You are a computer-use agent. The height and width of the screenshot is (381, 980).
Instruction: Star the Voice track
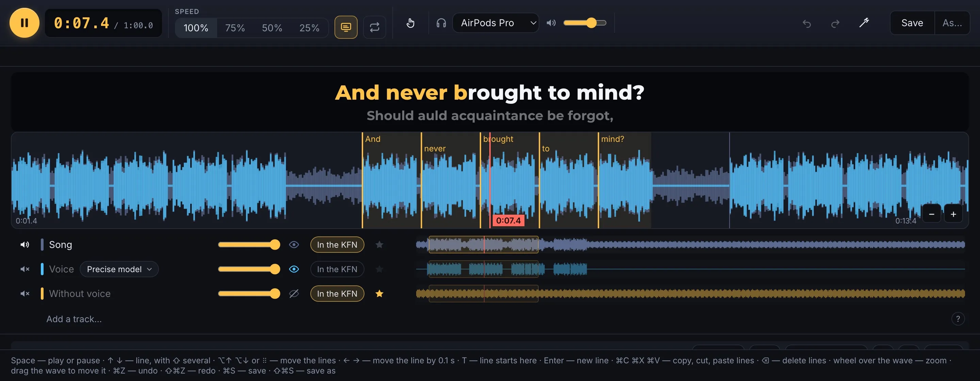(x=379, y=269)
